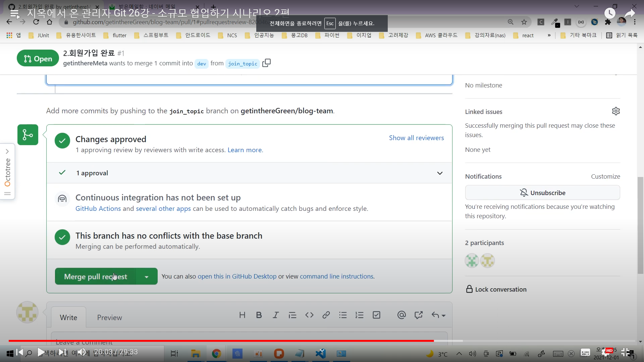Image resolution: width=644 pixels, height=362 pixels.
Task: Open the Learn more link
Action: click(x=245, y=150)
